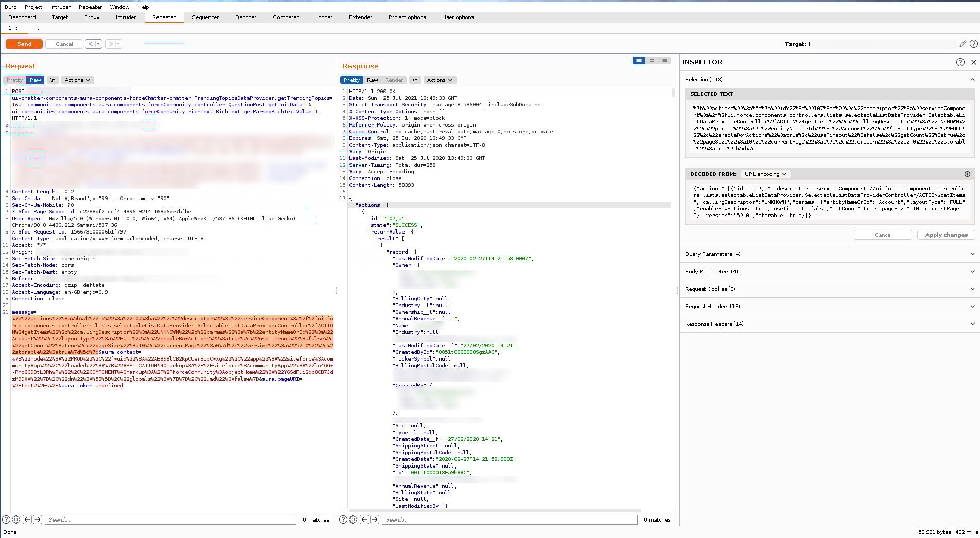Switch to the Decoder tab
The width and height of the screenshot is (980, 538).
pyautogui.click(x=246, y=17)
